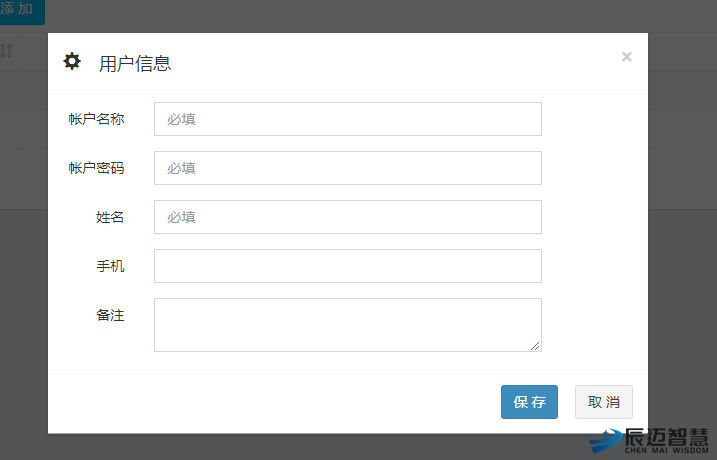Click the 用户信息 dialog title
Viewport: 717px width, 460px height.
135,63
